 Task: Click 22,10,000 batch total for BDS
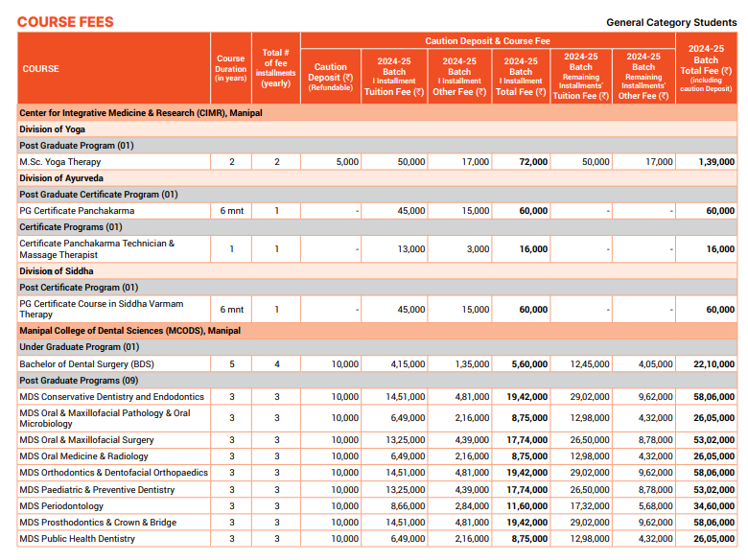[x=713, y=364]
